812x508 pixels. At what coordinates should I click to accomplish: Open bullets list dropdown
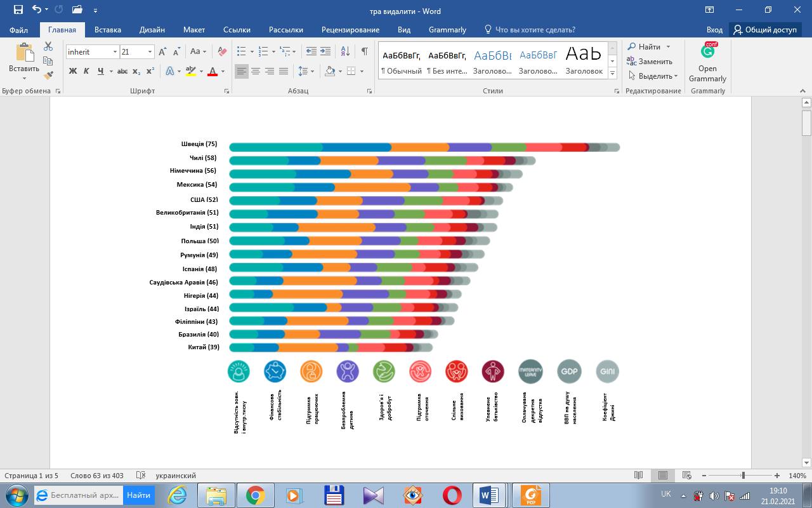click(252, 52)
